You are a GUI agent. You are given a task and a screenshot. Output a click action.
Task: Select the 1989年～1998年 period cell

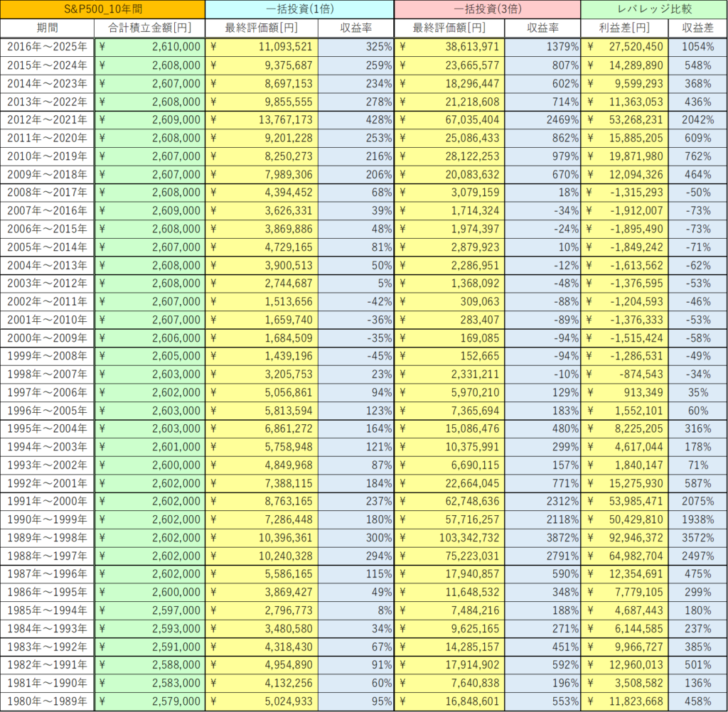coord(47,537)
